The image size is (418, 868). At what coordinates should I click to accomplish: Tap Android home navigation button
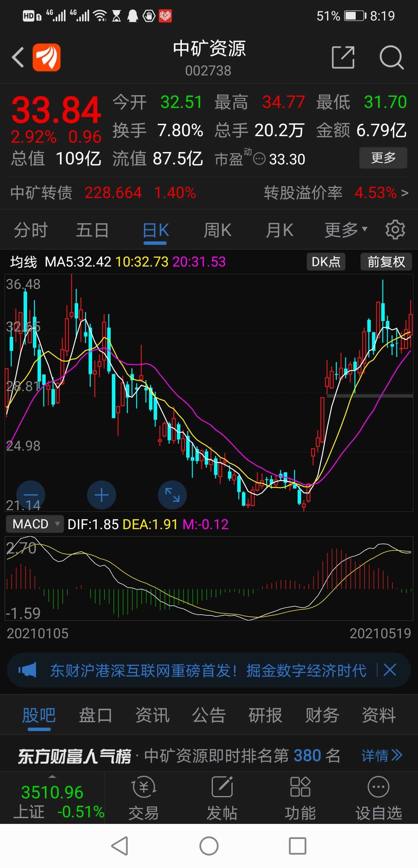[x=209, y=846]
